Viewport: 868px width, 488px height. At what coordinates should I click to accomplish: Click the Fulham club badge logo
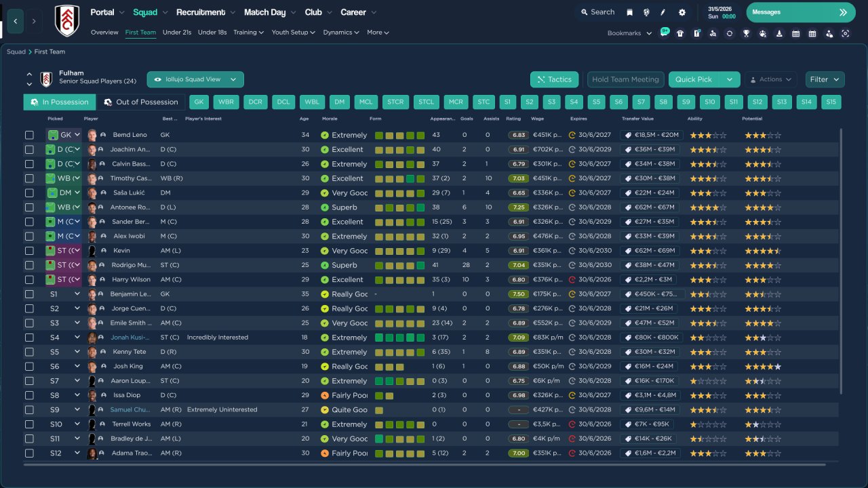pos(67,21)
